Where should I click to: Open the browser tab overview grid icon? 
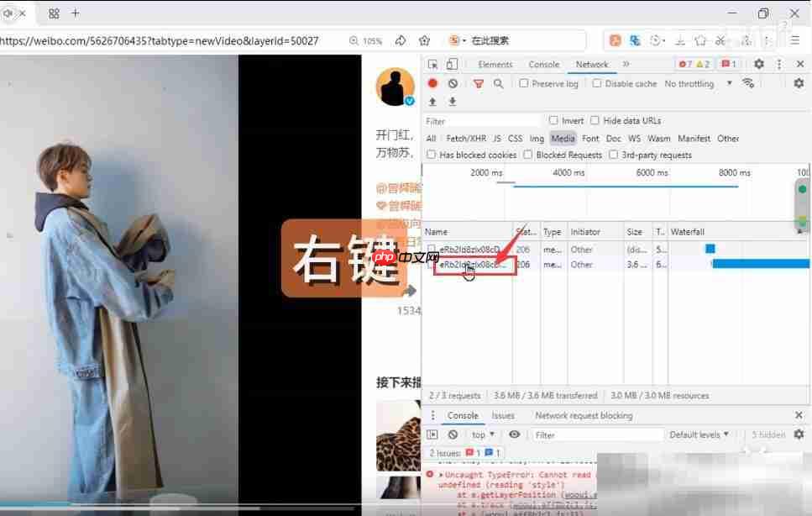tap(54, 13)
